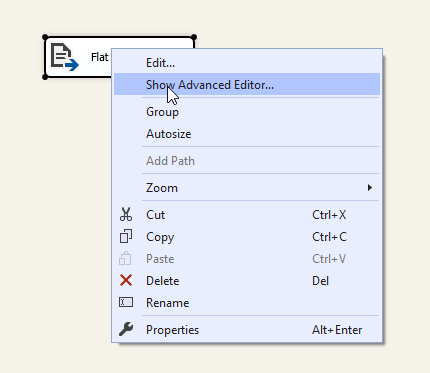Click the Ctrl+X shortcut label for Cut

click(x=329, y=215)
